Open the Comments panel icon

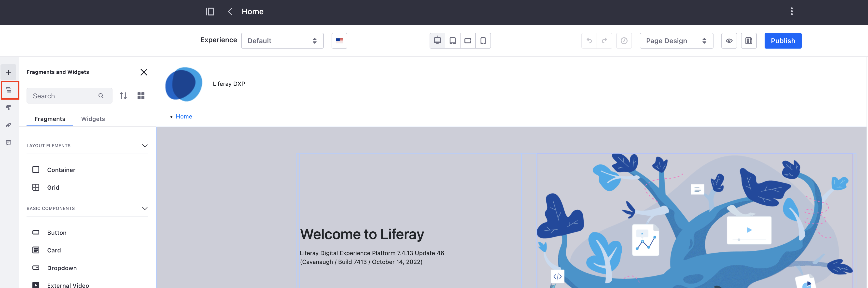click(x=8, y=143)
